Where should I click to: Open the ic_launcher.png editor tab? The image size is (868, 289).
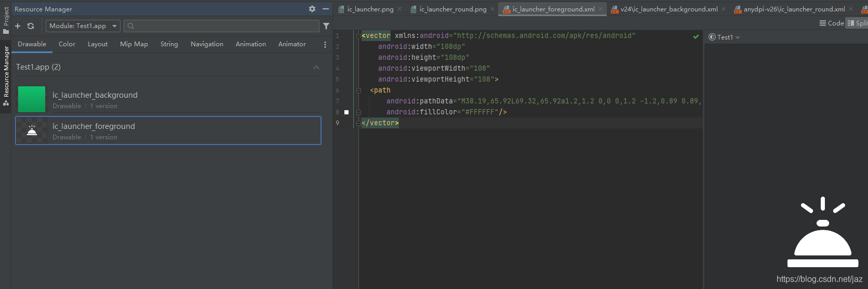click(x=370, y=9)
